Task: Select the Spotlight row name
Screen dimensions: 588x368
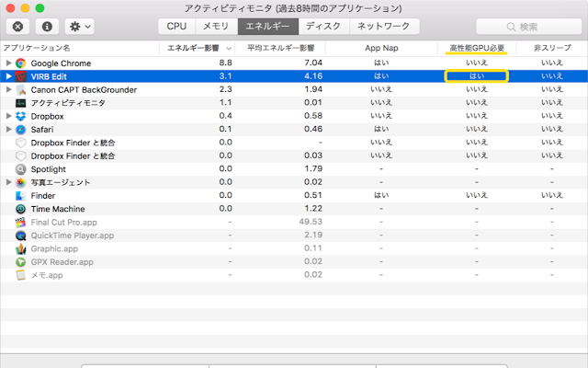Action: [x=48, y=169]
